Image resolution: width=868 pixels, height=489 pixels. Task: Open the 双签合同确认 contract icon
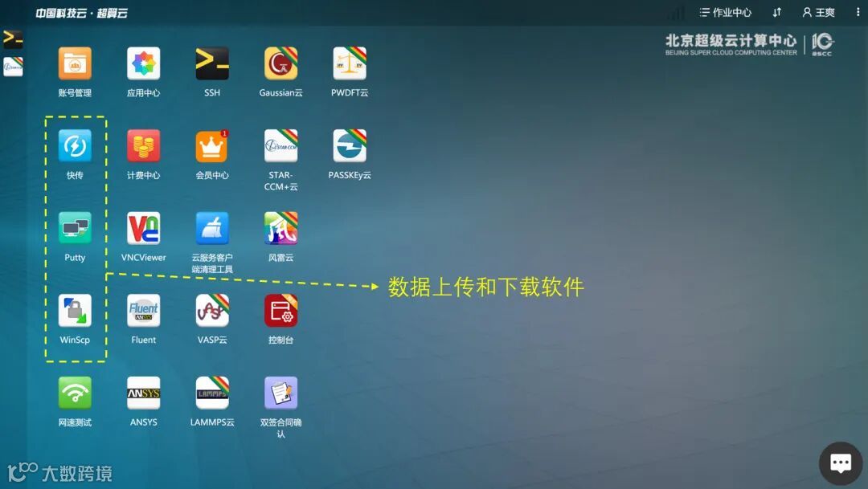280,393
